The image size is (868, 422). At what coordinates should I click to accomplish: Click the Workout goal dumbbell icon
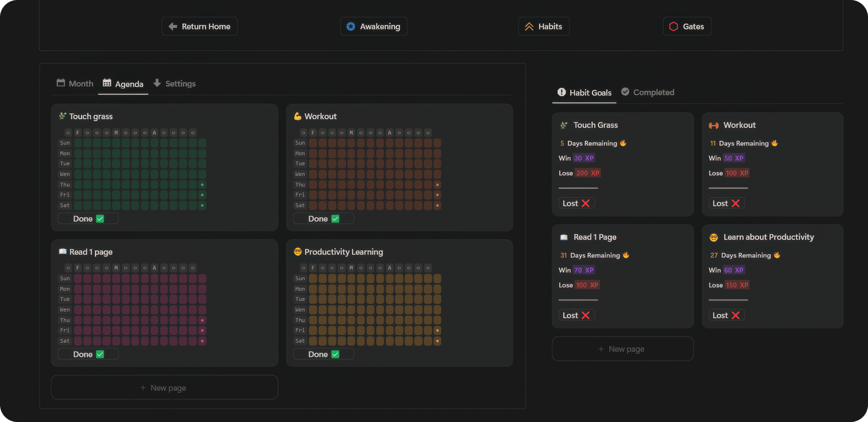(713, 125)
